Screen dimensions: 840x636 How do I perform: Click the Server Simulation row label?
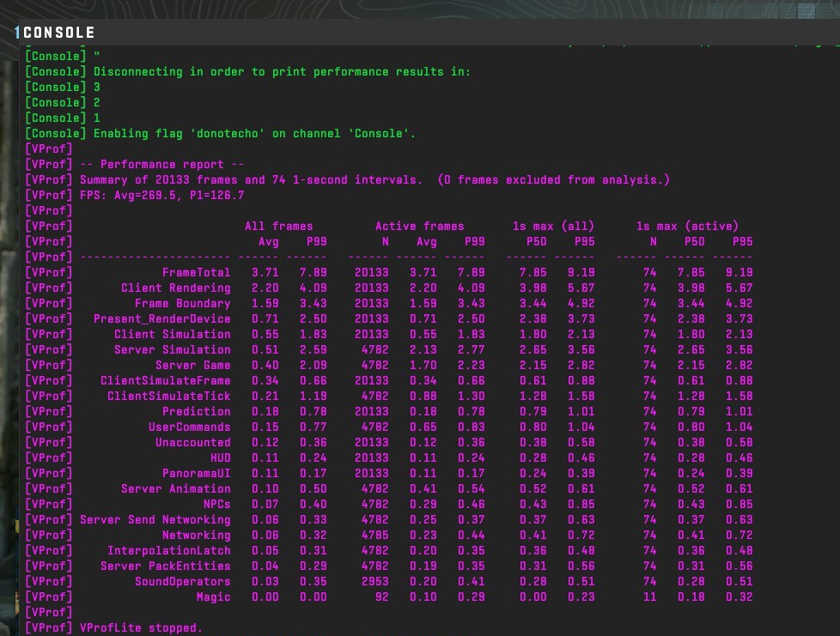tap(173, 349)
